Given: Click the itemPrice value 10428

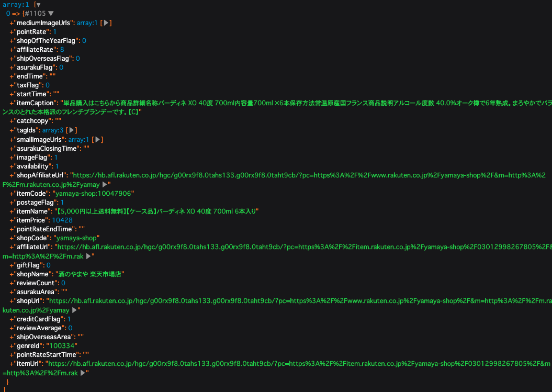Looking at the screenshot, I should coord(62,220).
